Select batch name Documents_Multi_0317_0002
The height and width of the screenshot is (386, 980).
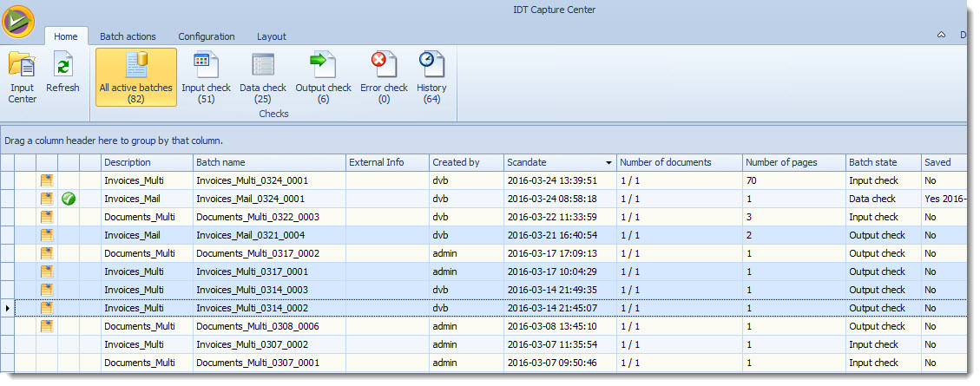pos(258,253)
